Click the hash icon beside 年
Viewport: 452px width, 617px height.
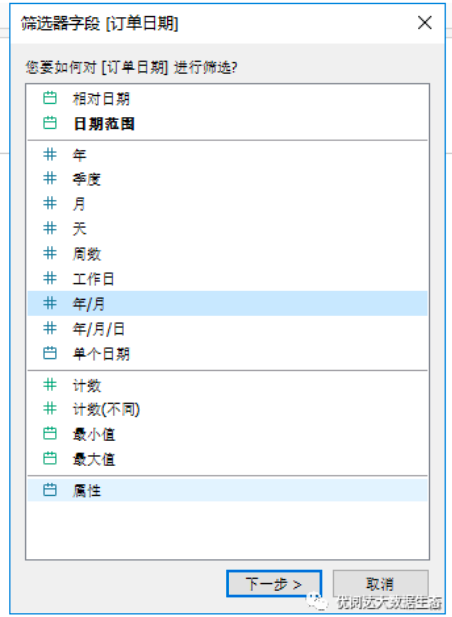coord(50,154)
